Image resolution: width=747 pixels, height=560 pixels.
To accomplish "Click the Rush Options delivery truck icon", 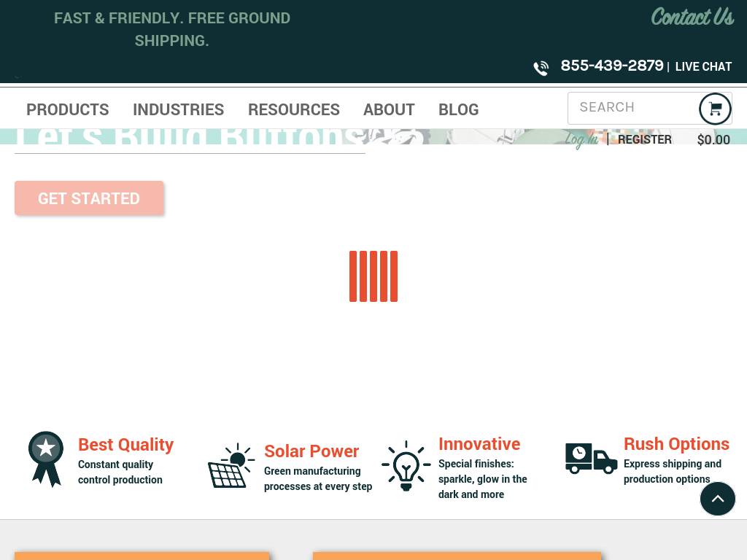I will [591, 459].
